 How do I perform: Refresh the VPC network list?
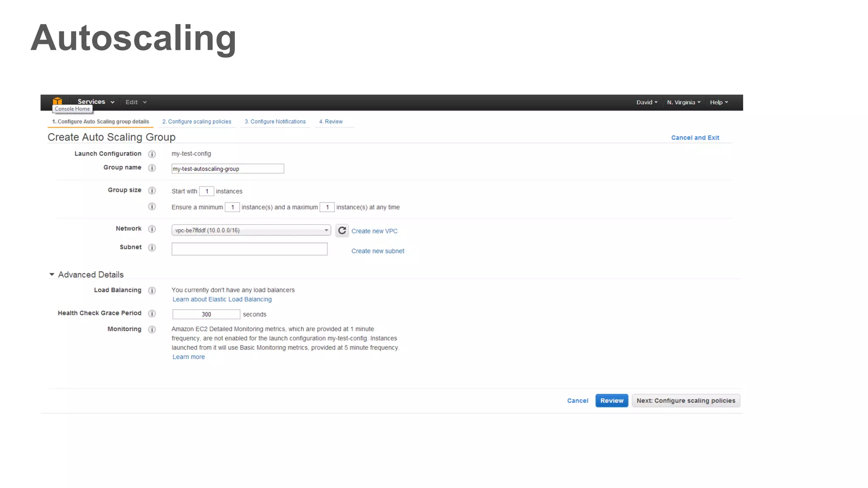pos(342,230)
